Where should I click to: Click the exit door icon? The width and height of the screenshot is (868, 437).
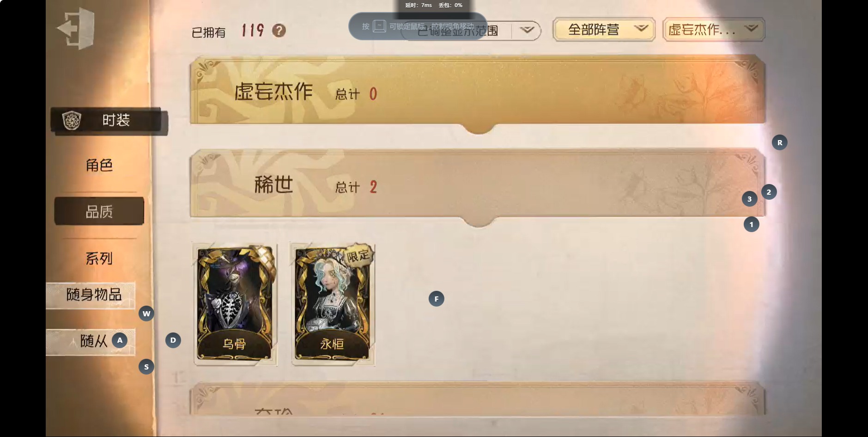[x=76, y=28]
